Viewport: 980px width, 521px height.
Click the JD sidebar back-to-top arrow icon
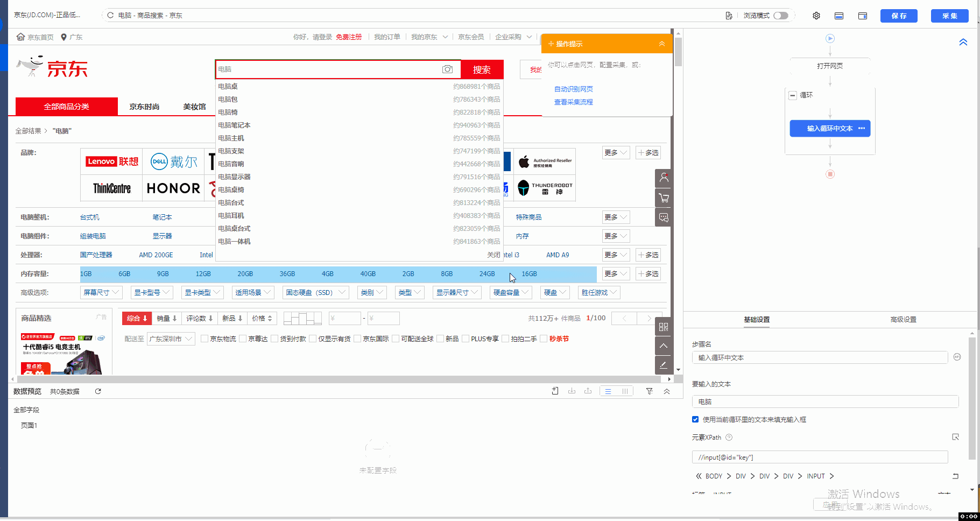point(664,346)
